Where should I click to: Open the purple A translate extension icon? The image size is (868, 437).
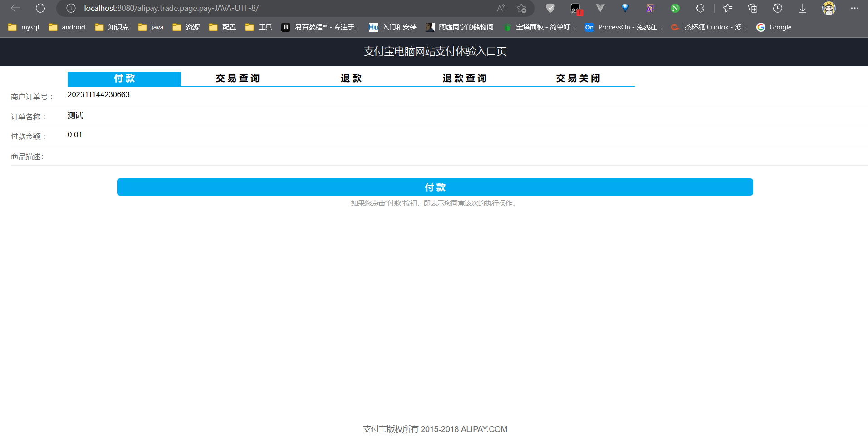pos(650,8)
